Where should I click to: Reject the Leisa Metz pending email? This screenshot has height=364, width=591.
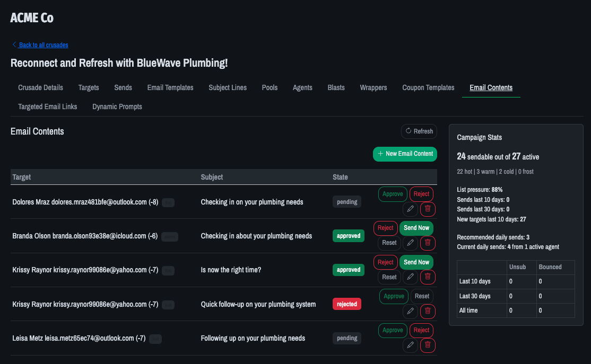[421, 330]
